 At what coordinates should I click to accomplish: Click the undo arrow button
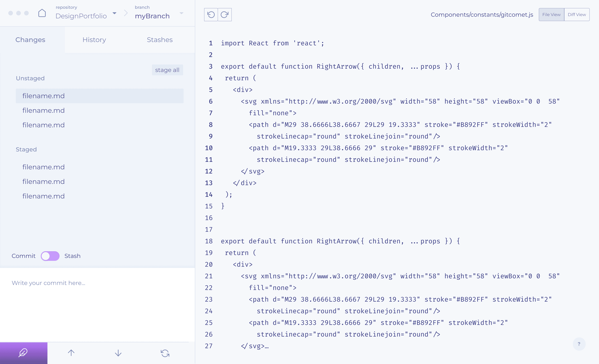(x=211, y=15)
